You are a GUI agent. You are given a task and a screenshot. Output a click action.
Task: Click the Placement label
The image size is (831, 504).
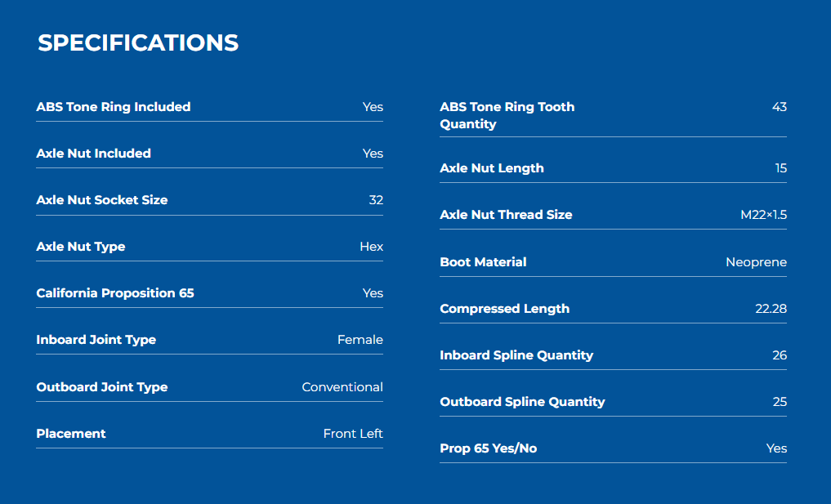(x=71, y=434)
